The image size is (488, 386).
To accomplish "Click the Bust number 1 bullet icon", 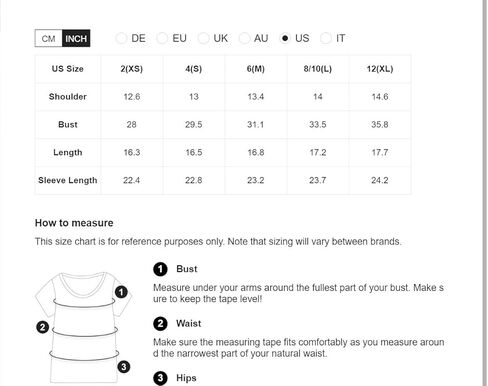I will click(x=160, y=269).
